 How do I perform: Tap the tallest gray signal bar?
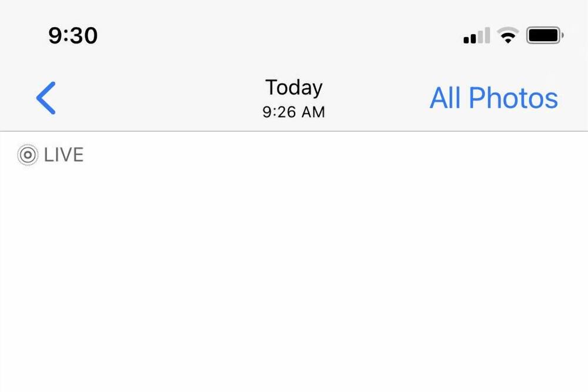[487, 35]
